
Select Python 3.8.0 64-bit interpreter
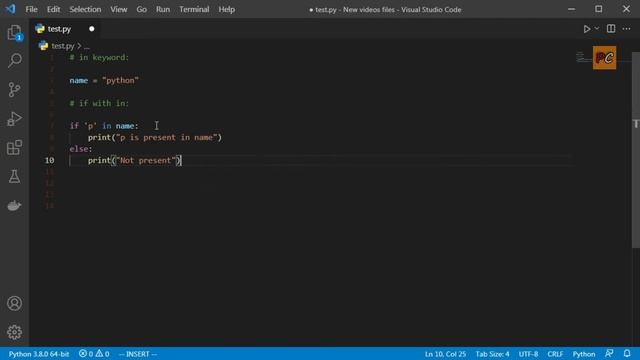tap(39, 354)
